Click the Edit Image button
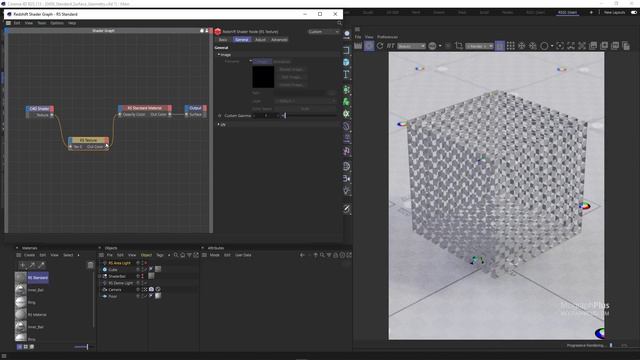Viewport: 640px width, 360px height. point(291,77)
